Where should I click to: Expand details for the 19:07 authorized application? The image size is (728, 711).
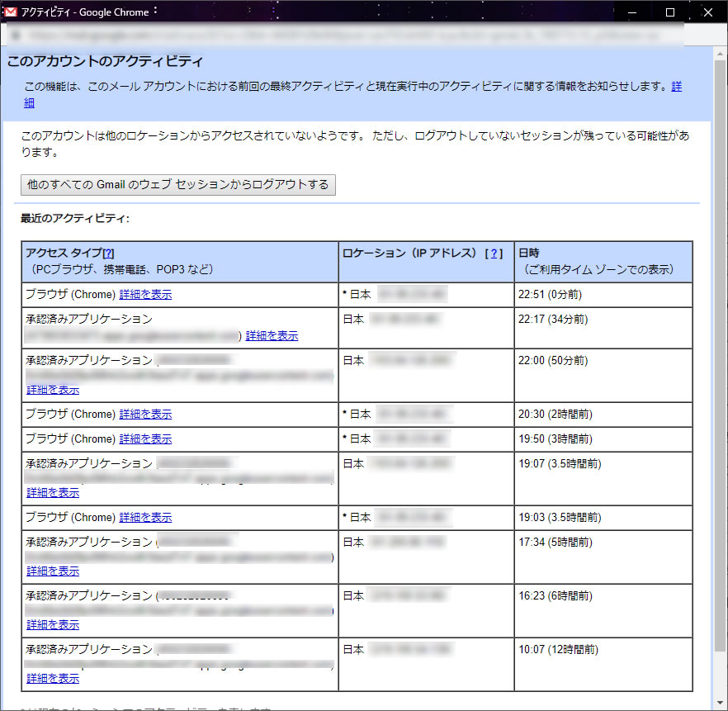click(x=53, y=493)
